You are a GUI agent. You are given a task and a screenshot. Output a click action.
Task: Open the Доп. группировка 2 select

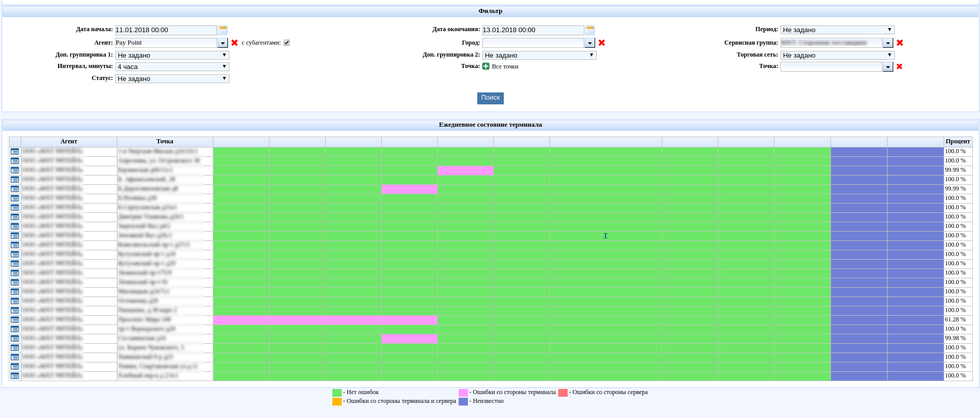(540, 55)
